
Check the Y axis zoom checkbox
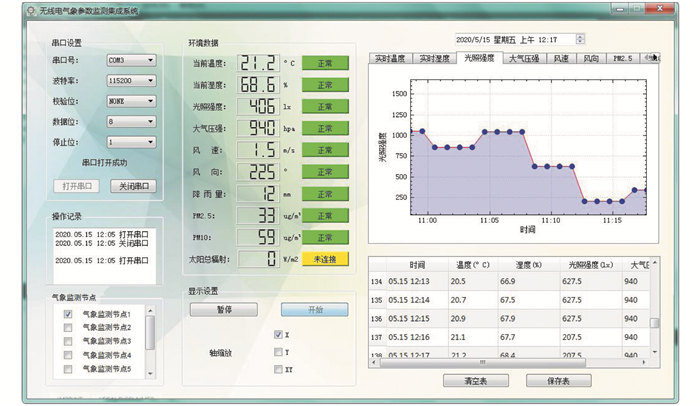(278, 352)
